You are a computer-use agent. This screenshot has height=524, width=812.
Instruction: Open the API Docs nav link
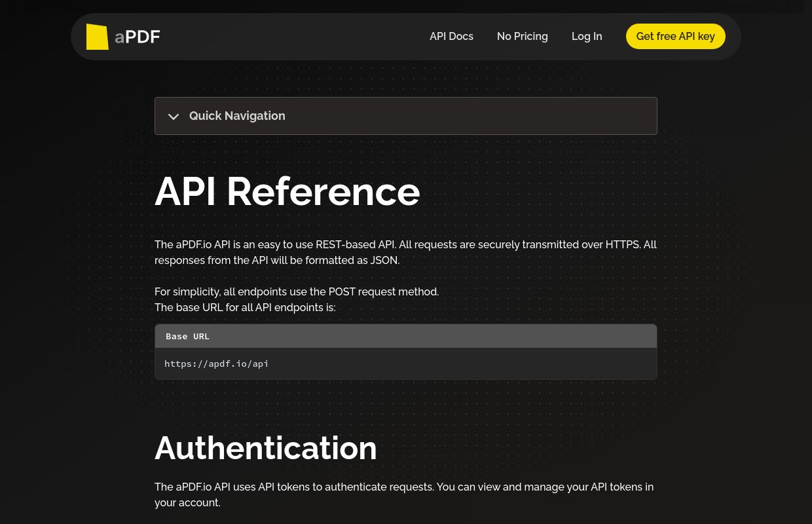pos(451,37)
